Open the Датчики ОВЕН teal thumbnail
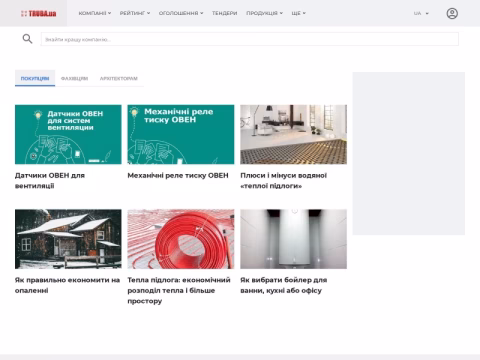 [x=68, y=134]
